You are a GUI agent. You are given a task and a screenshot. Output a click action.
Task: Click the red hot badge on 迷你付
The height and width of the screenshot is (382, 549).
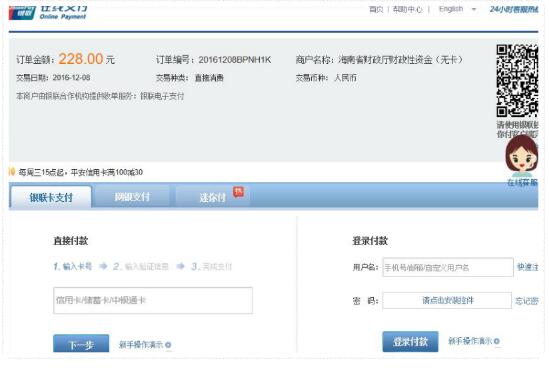click(239, 192)
